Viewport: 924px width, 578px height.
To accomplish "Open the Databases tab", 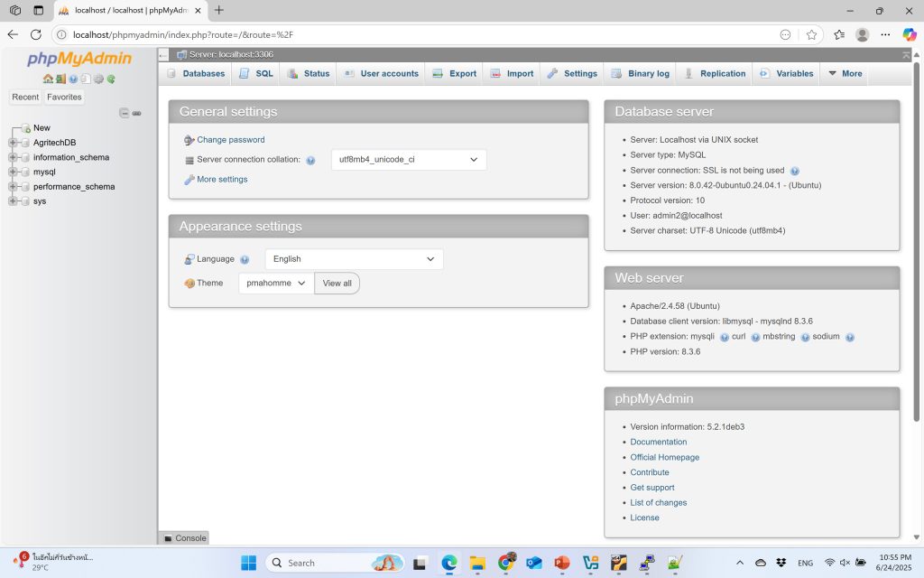I will tap(196, 74).
